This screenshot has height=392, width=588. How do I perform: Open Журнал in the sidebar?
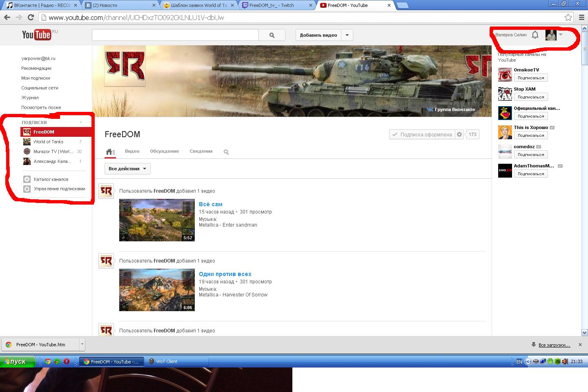click(30, 98)
